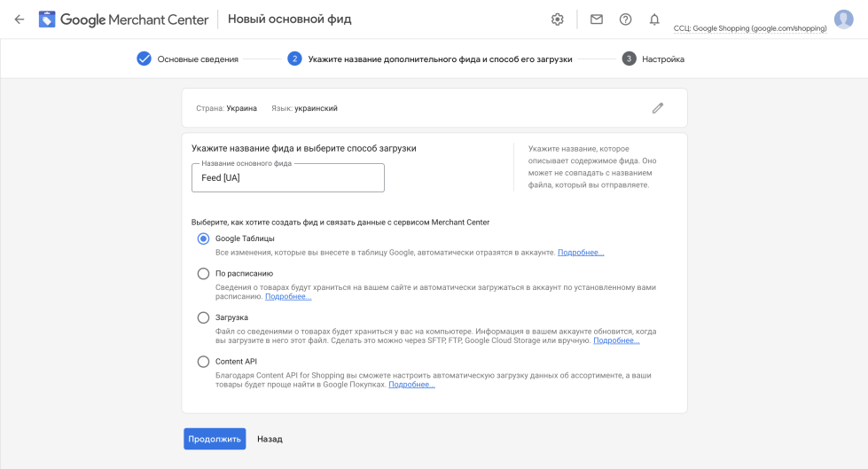
Task: Select the Google Таблицы radio button
Action: [203, 238]
